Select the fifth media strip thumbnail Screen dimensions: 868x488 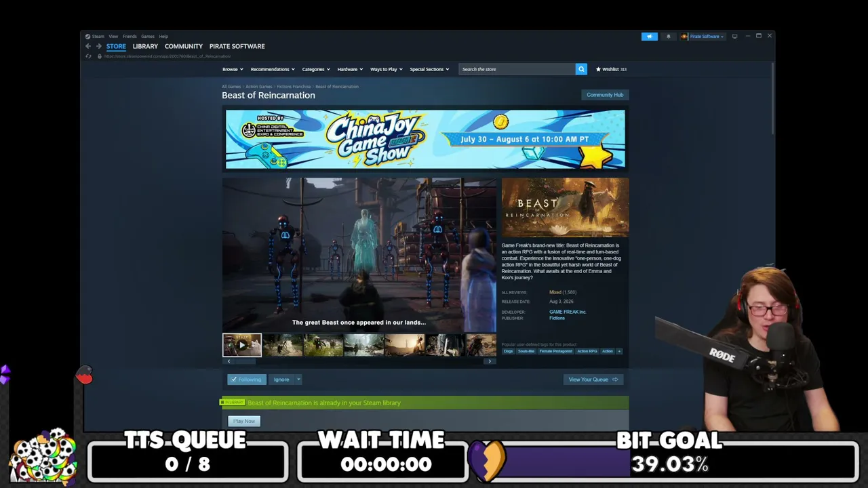(405, 345)
